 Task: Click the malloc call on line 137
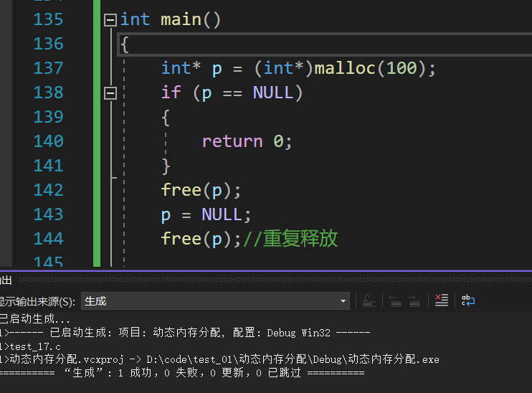[x=344, y=68]
